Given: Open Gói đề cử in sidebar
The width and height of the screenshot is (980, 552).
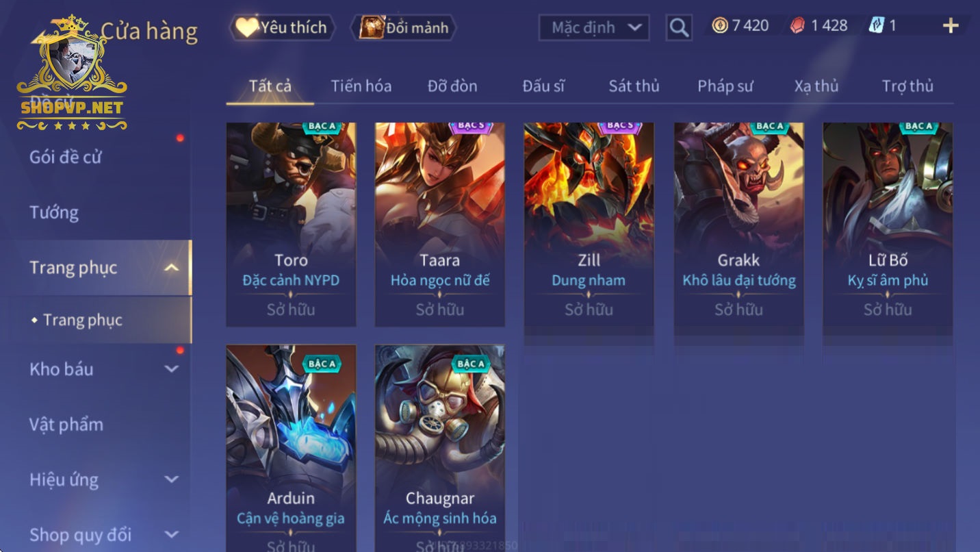Looking at the screenshot, I should click(65, 157).
